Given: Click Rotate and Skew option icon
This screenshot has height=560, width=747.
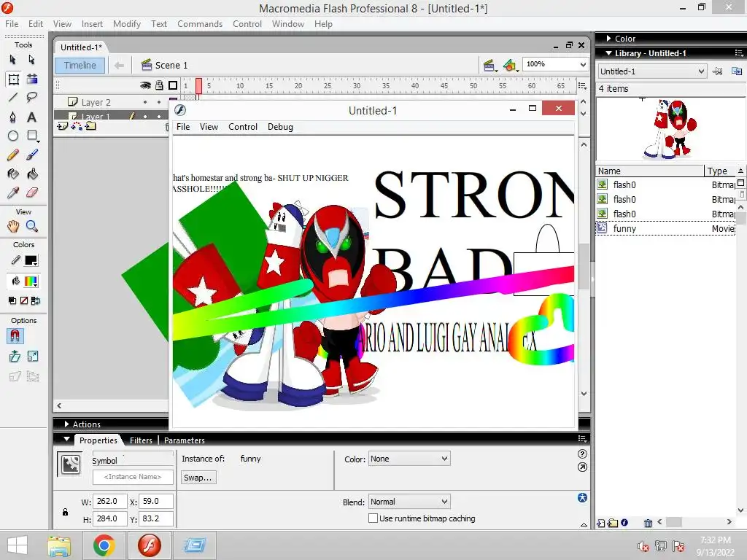Looking at the screenshot, I should tap(15, 357).
